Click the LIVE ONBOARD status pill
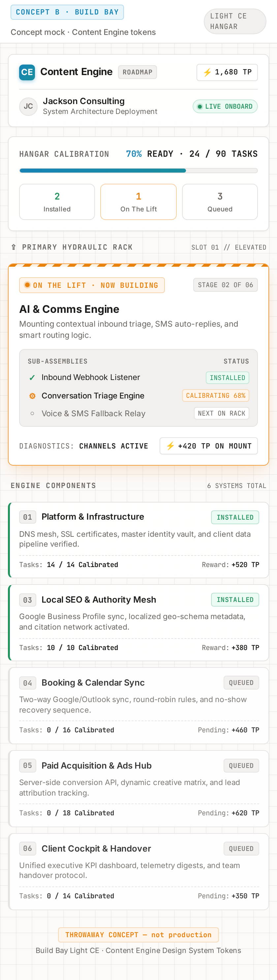 pos(225,106)
